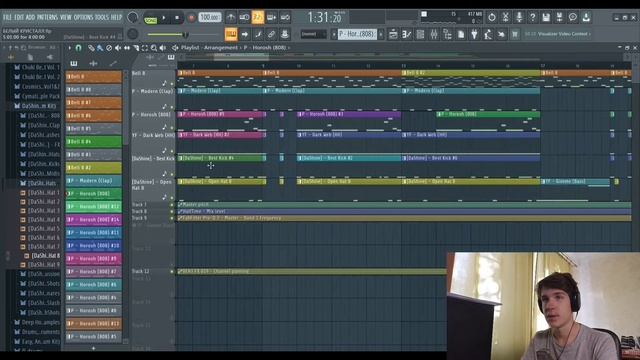Click the one-click audio recording microphone icon
The height and width of the screenshot is (360, 640).
[x=519, y=17]
